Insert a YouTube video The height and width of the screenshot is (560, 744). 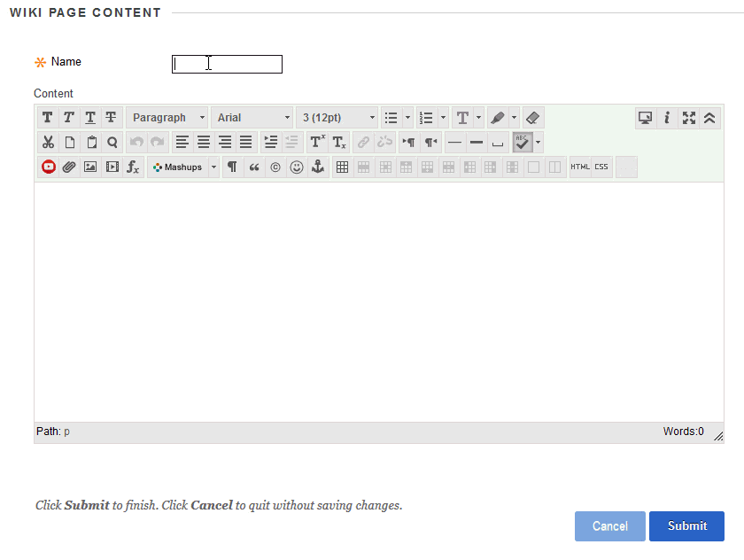point(49,167)
